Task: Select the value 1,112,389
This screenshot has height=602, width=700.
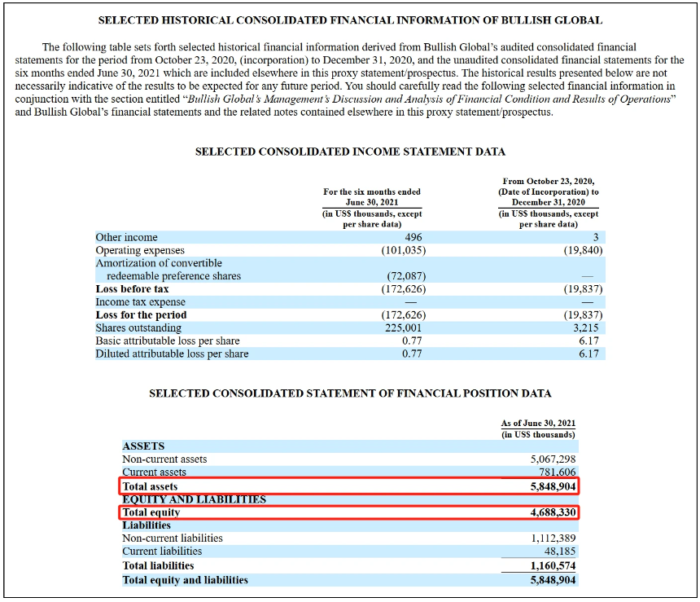Action: coord(553,538)
